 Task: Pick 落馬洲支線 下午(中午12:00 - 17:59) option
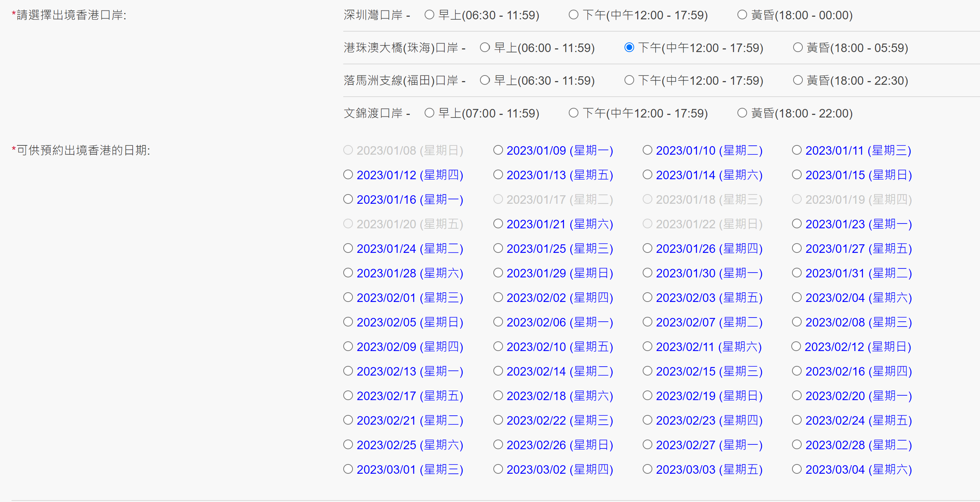click(x=629, y=80)
